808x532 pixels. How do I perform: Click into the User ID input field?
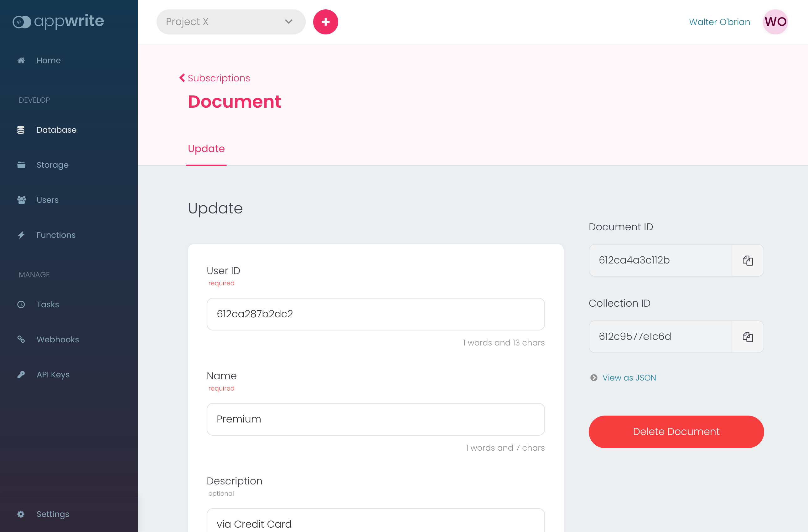pyautogui.click(x=376, y=314)
